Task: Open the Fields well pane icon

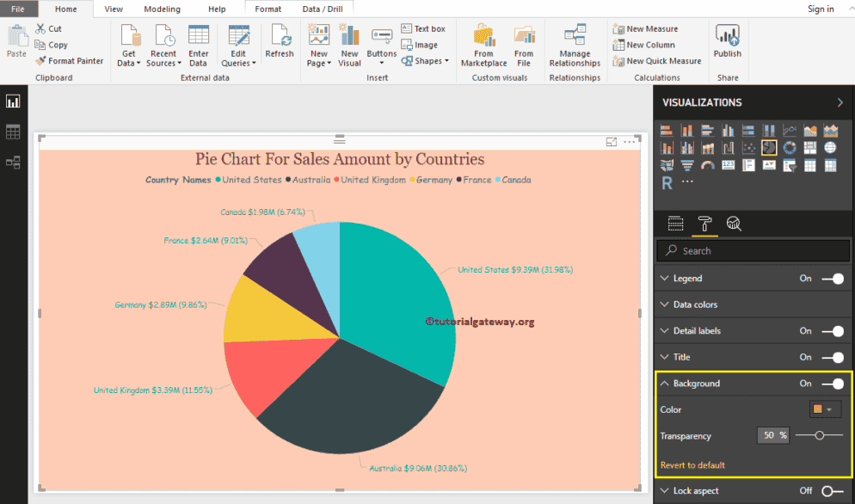Action: tap(675, 224)
